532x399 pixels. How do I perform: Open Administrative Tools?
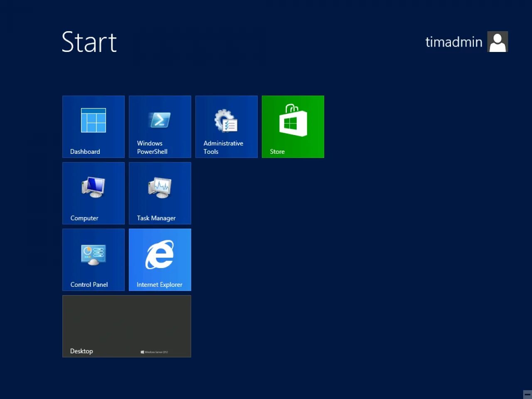click(x=226, y=125)
